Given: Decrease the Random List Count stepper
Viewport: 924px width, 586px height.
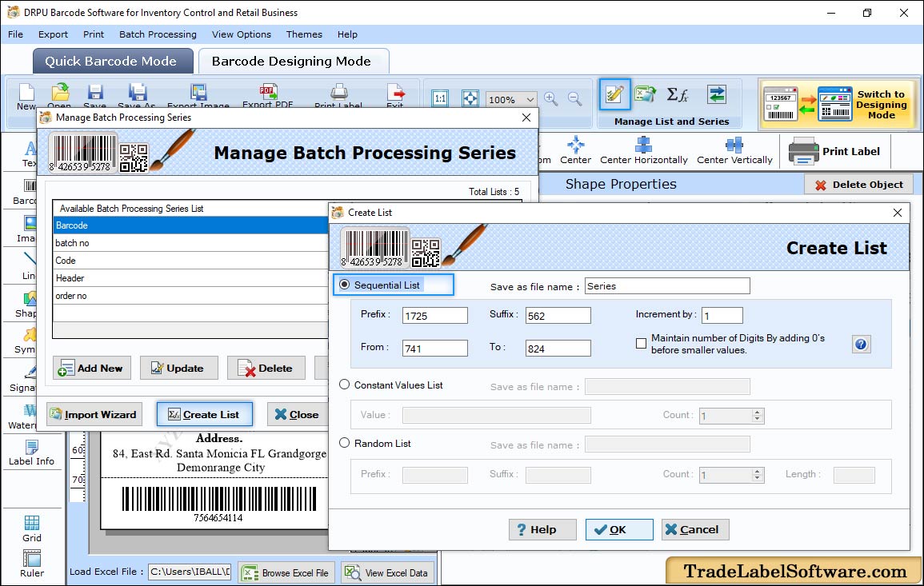Looking at the screenshot, I should pyautogui.click(x=758, y=478).
